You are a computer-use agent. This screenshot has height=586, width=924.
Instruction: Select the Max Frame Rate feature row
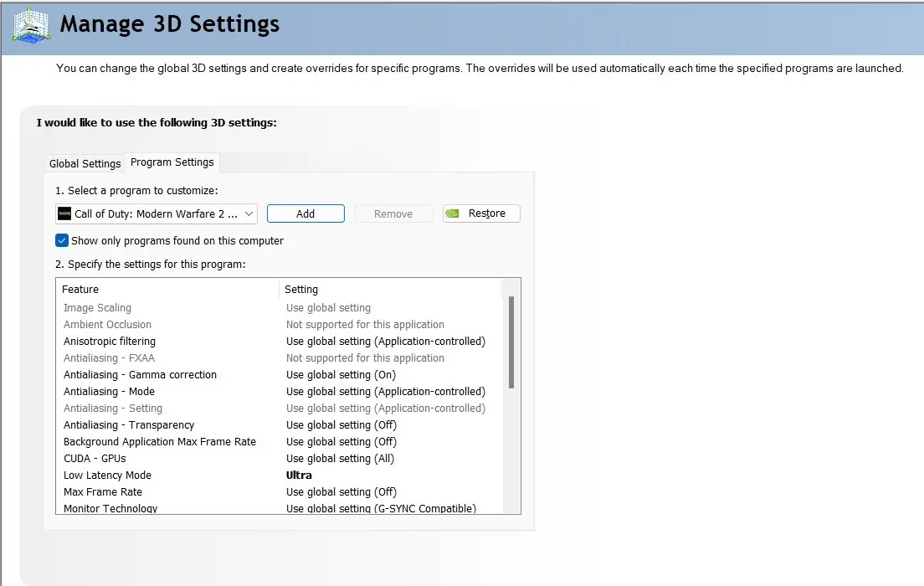[x=103, y=491]
